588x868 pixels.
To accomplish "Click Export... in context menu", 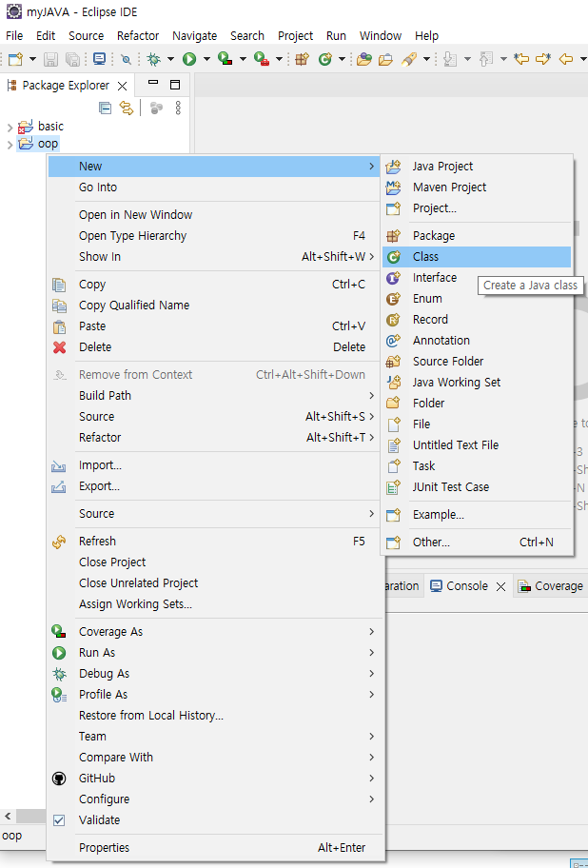I will pos(215,486).
